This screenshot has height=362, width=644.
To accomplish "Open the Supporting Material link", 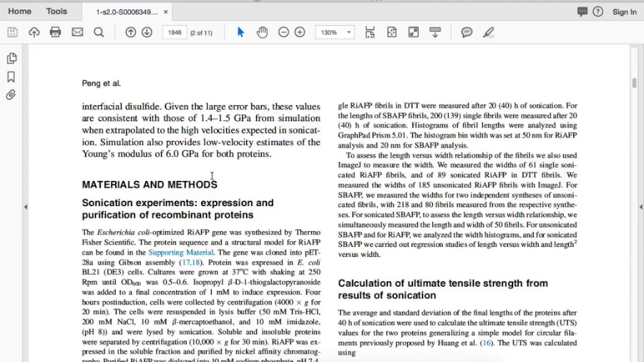I will (x=181, y=252).
